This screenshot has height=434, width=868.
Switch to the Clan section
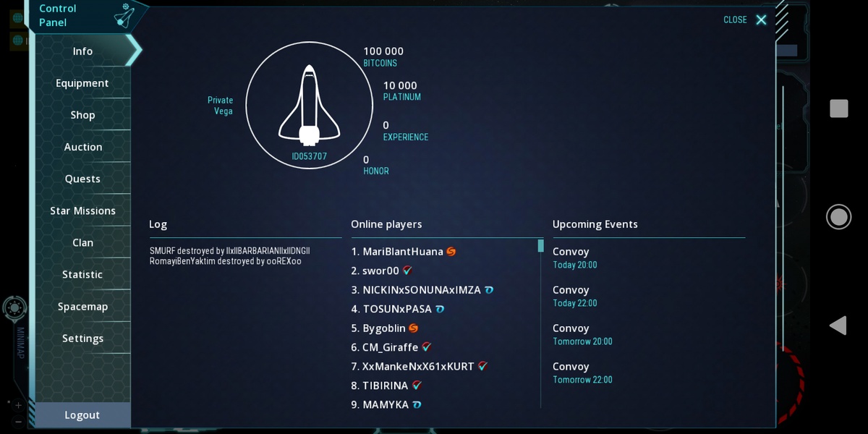82,242
